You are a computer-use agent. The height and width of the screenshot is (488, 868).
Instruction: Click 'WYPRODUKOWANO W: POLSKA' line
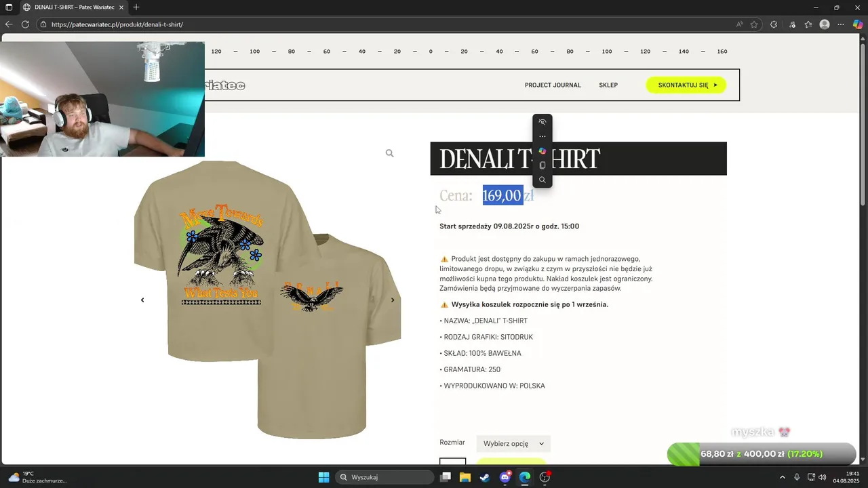point(492,386)
